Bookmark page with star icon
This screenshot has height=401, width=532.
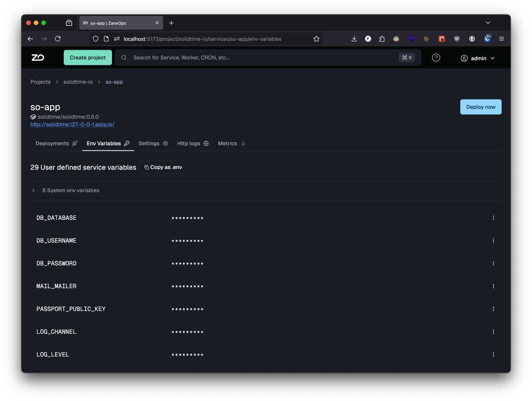click(316, 39)
